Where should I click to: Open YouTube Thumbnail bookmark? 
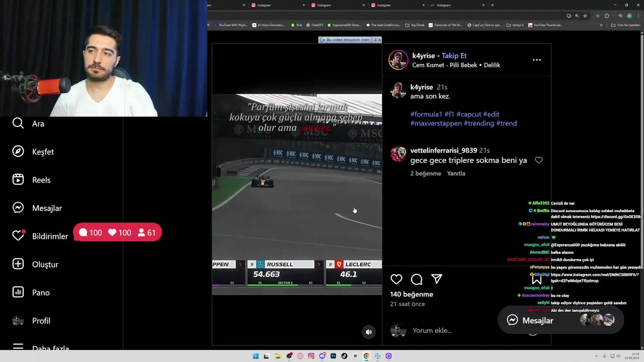pos(545,25)
